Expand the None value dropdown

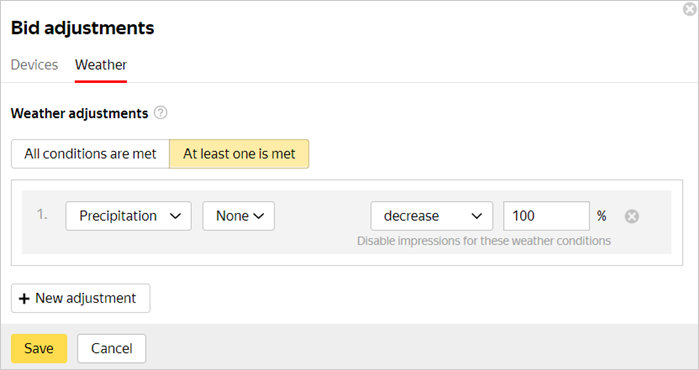pos(238,216)
